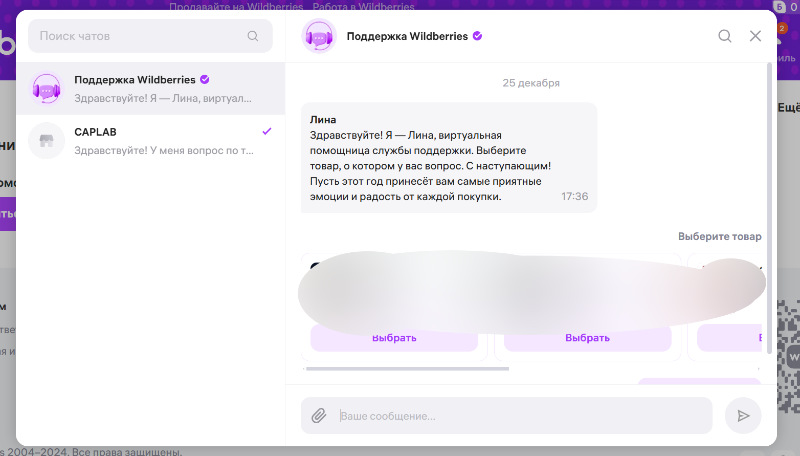
Task: Open the Поддержка Wildberries chat in the list
Action: tap(150, 88)
